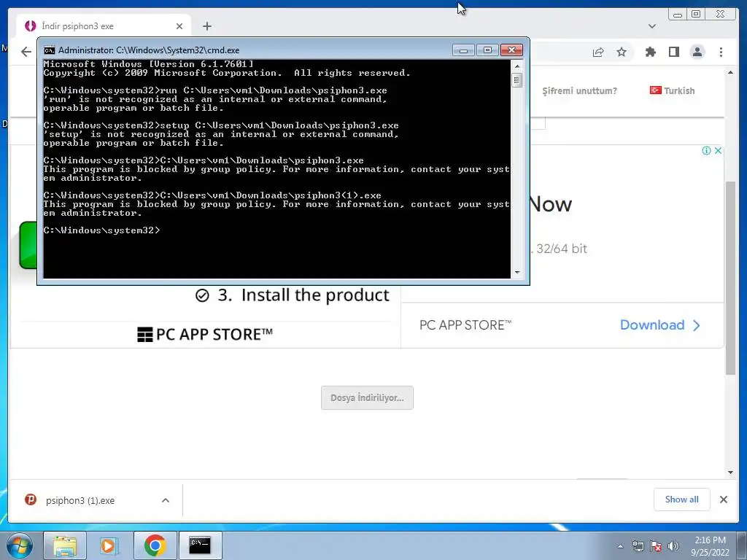The image size is (747, 560).
Task: Click Show all downloads
Action: pos(682,499)
